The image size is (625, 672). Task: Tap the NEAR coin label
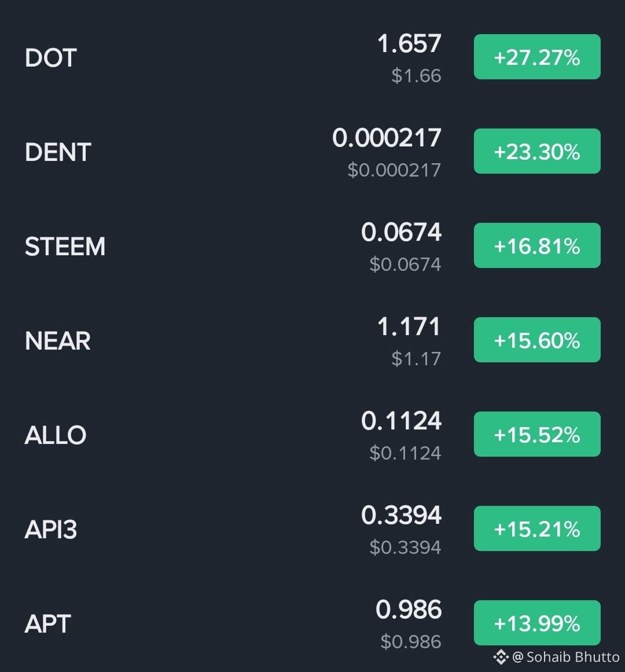[x=58, y=341]
